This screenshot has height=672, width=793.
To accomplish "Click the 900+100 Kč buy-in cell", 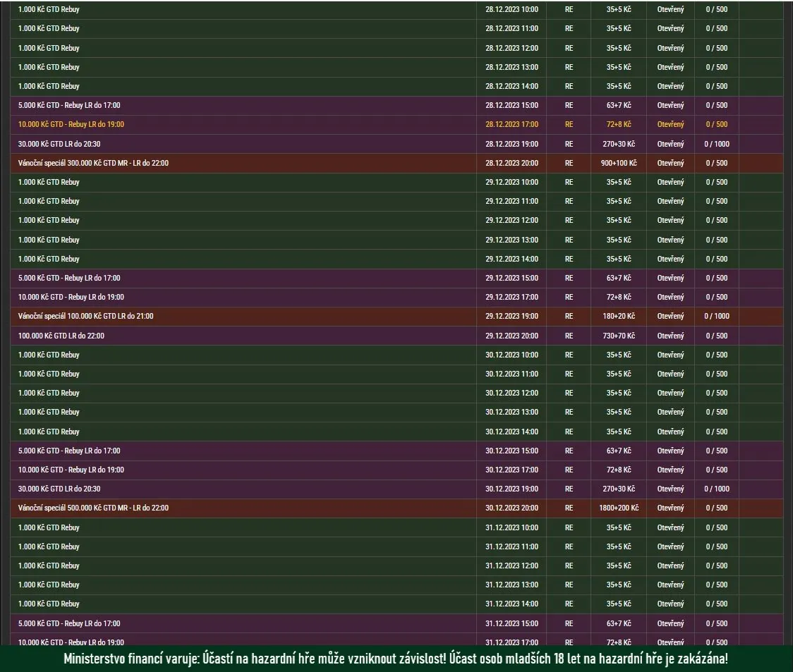I will coord(619,163).
